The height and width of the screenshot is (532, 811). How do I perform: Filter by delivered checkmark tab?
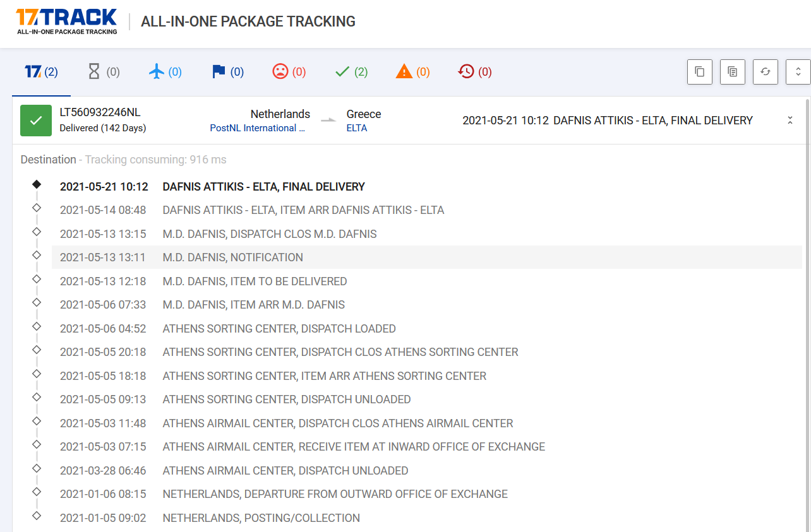coord(351,72)
